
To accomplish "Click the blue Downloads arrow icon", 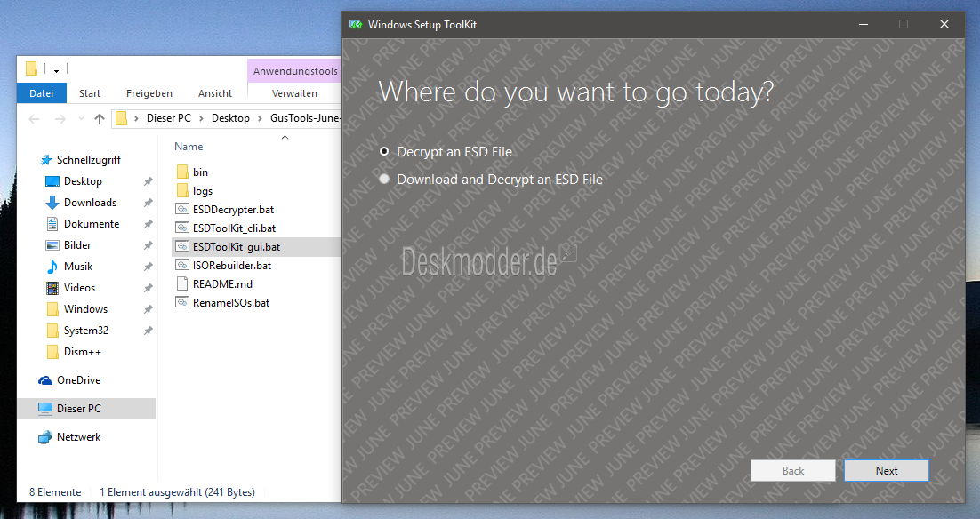I will click(52, 203).
